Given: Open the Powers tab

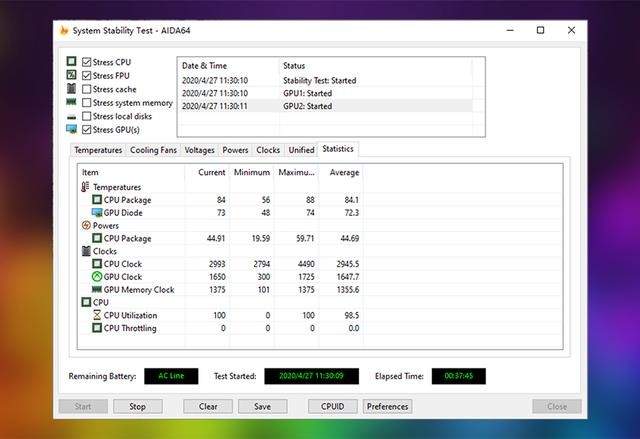Looking at the screenshot, I should [235, 150].
